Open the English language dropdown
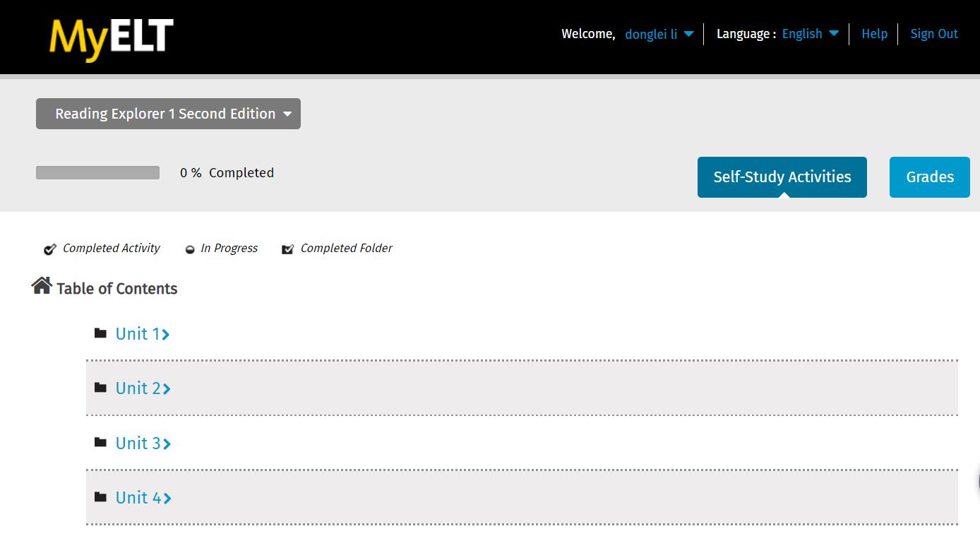 click(810, 34)
